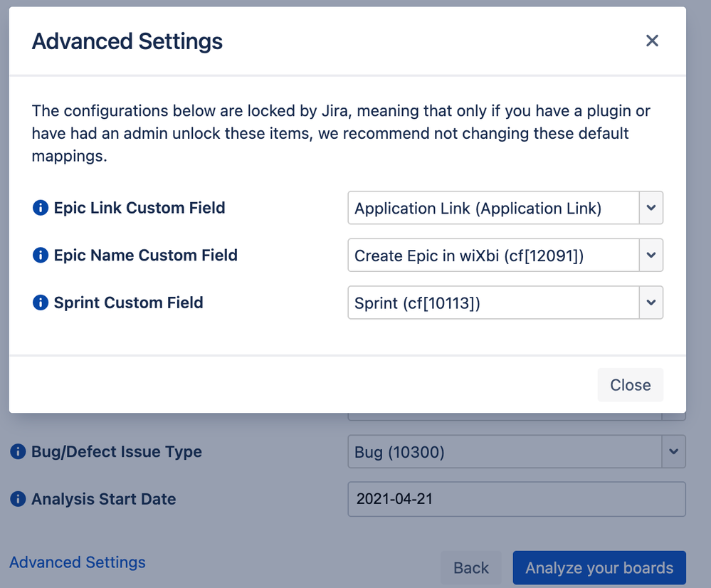Click info icon beside Sprint Custom Field
The width and height of the screenshot is (711, 588).
(x=41, y=303)
